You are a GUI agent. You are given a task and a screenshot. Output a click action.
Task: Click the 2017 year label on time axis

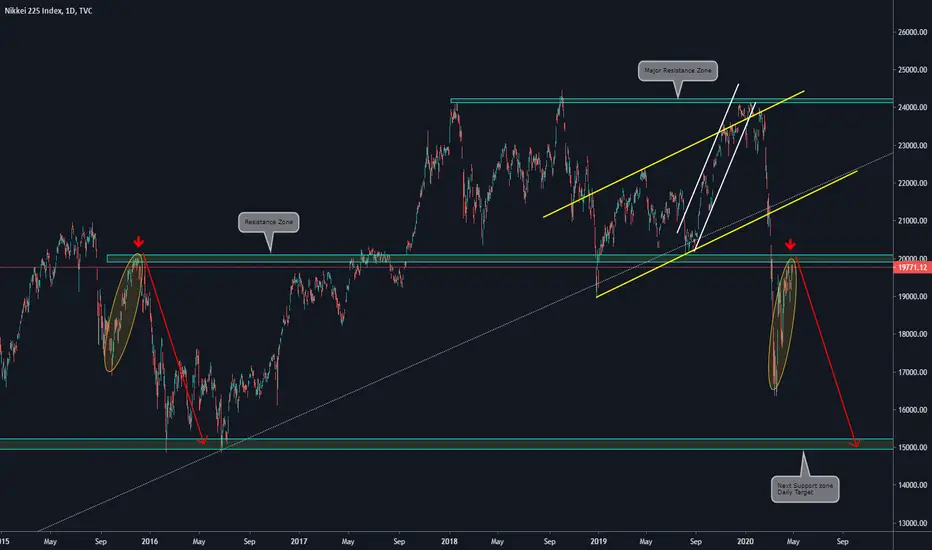[x=298, y=542]
